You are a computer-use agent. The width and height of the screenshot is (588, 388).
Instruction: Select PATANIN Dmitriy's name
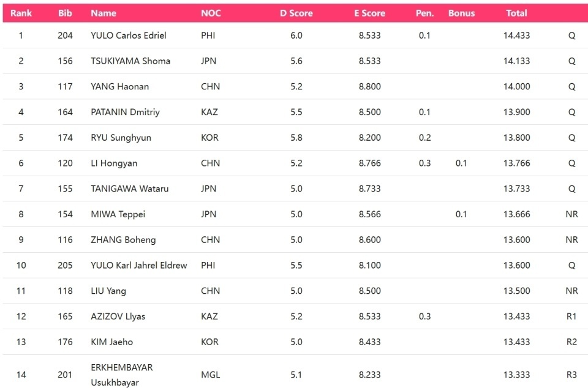tap(125, 112)
